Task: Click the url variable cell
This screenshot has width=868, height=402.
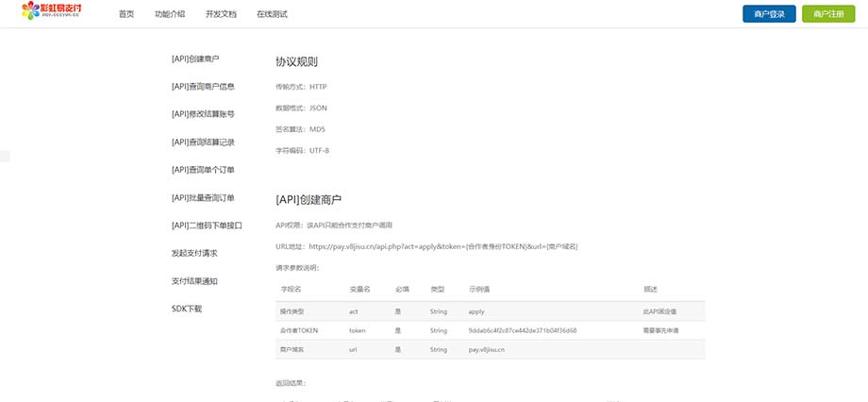Action: coord(353,350)
